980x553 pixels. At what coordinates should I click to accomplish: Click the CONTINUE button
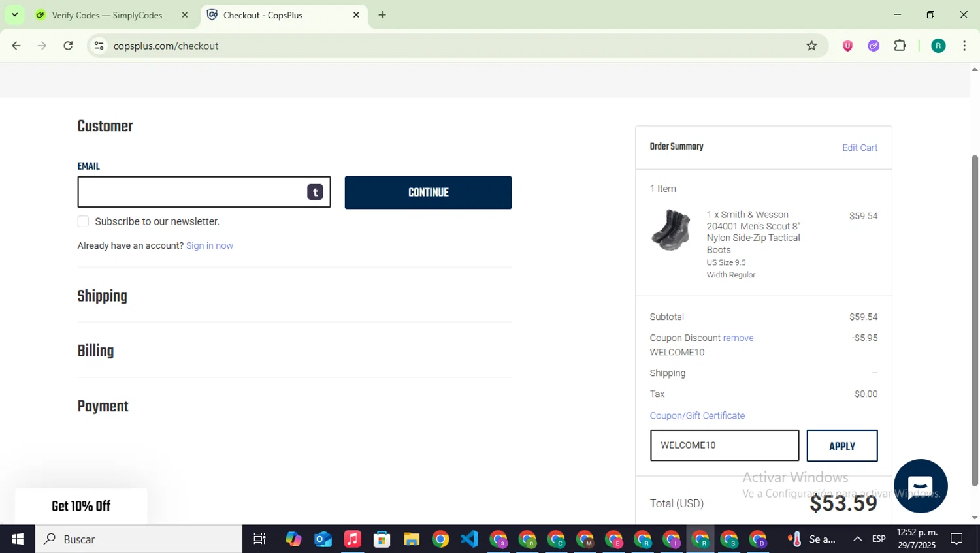click(428, 193)
